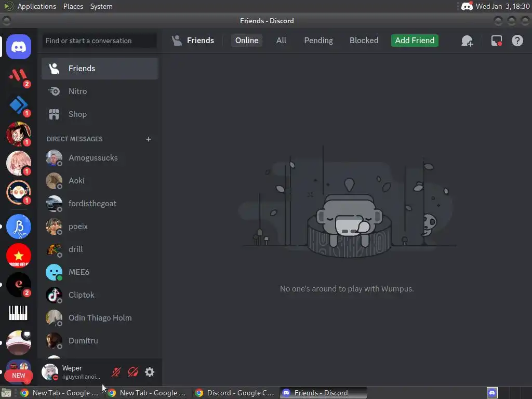Open the piano keys server icon
The image size is (532, 399).
point(19,313)
